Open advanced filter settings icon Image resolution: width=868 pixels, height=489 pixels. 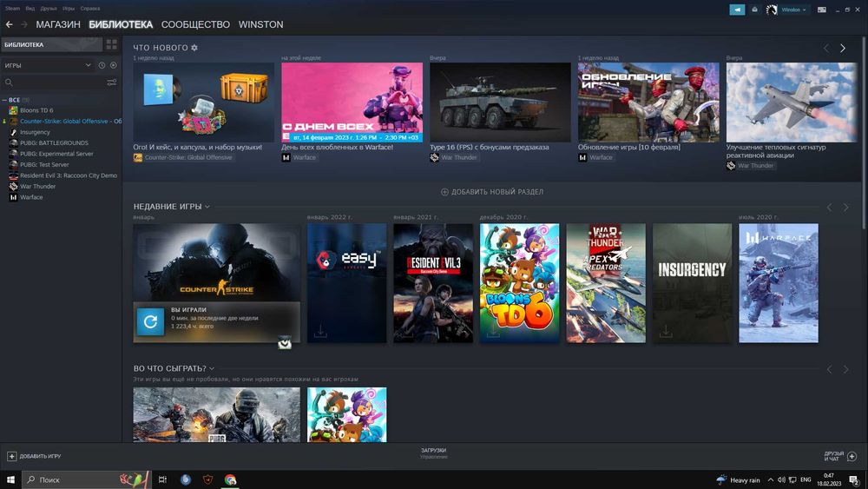click(x=112, y=83)
